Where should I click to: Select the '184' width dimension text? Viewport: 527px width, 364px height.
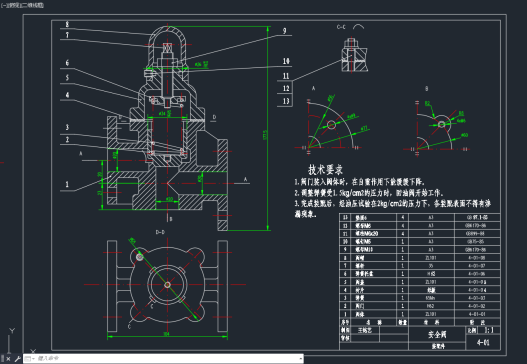pyautogui.click(x=166, y=334)
